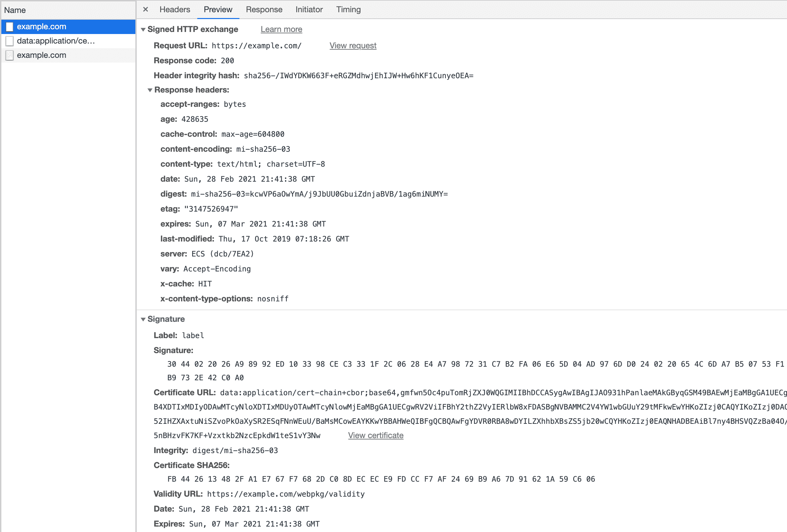Screen dimensions: 787x532
Task: Collapse the Signed HTTP exchange section
Action: [x=143, y=29]
